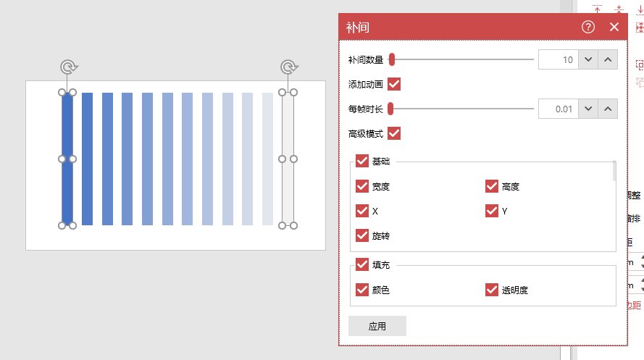Uncheck the 颜色 fill option
Image resolution: width=644 pixels, height=360 pixels.
click(362, 290)
